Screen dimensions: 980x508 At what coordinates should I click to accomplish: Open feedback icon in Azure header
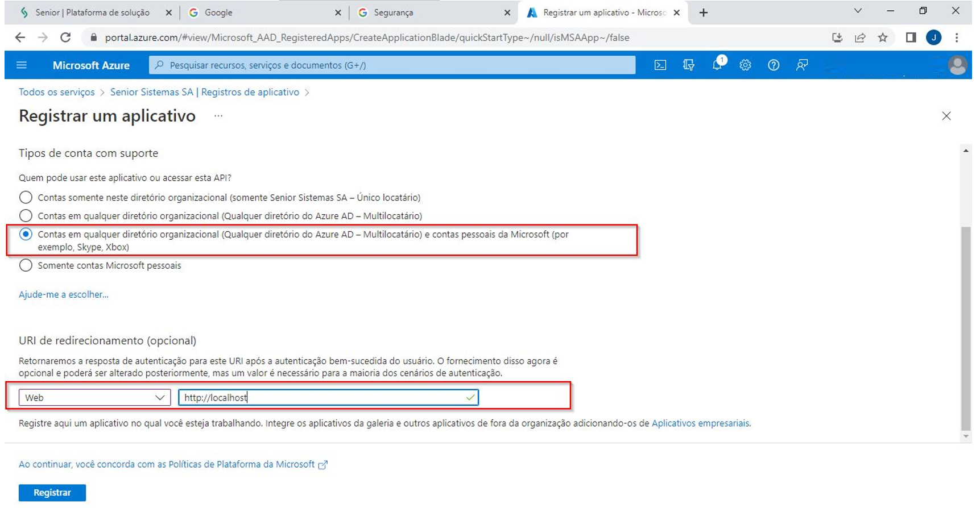pyautogui.click(x=802, y=65)
